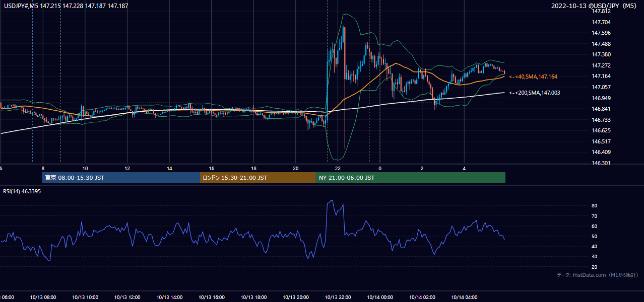Click hour label 14 on price chart axis
The width and height of the screenshot is (644, 302).
(x=170, y=168)
